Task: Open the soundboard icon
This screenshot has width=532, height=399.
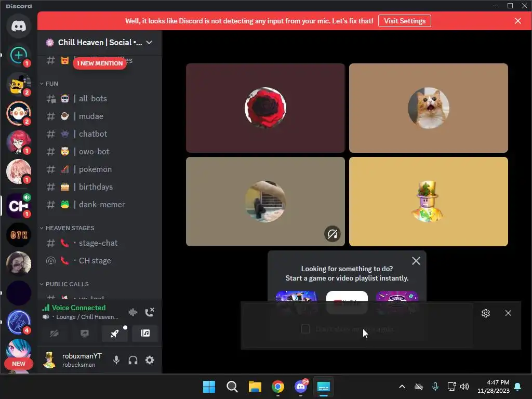Action: pyautogui.click(x=145, y=333)
